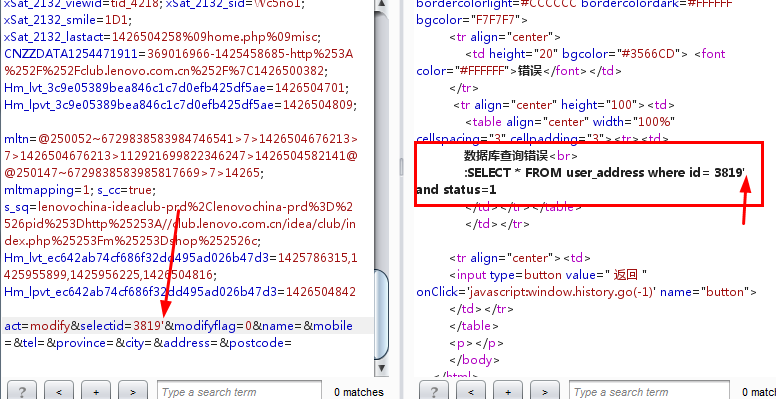
Task: Click the '错误' text in response
Action: (531, 71)
